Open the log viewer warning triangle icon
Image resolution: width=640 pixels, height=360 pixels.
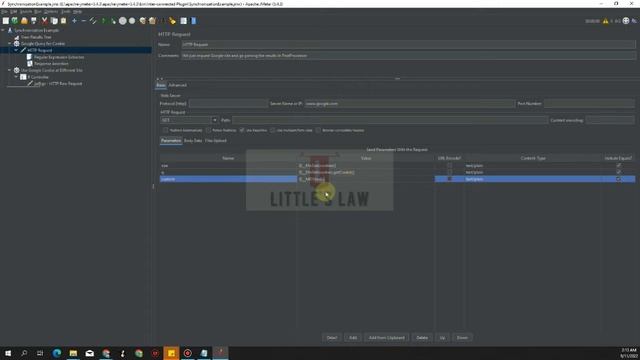(x=605, y=21)
